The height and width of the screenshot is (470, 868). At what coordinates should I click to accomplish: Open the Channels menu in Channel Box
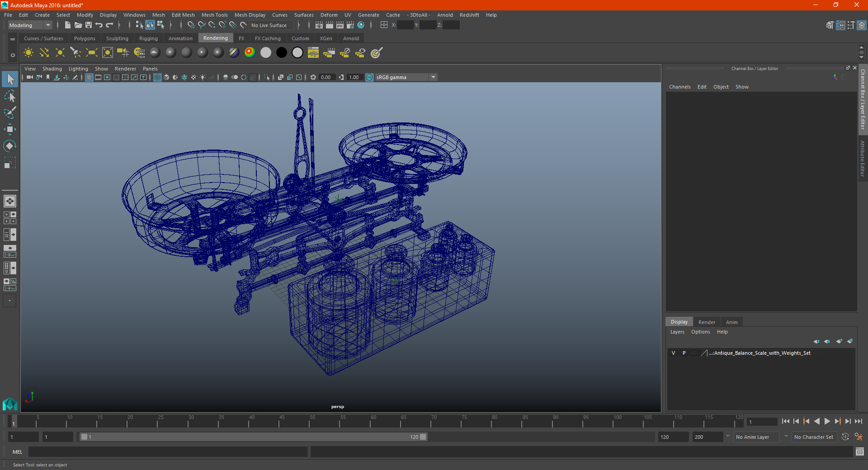pyautogui.click(x=679, y=87)
